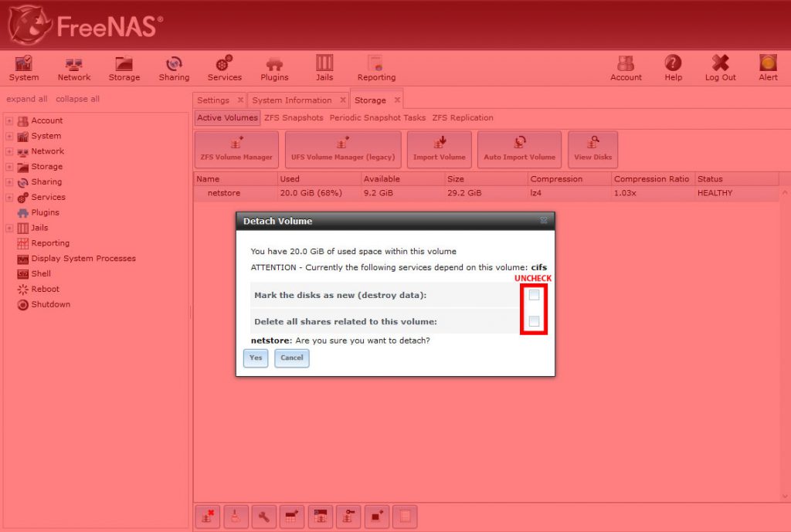Click the Create Dataset grid icon
791x532 pixels.
click(292, 517)
